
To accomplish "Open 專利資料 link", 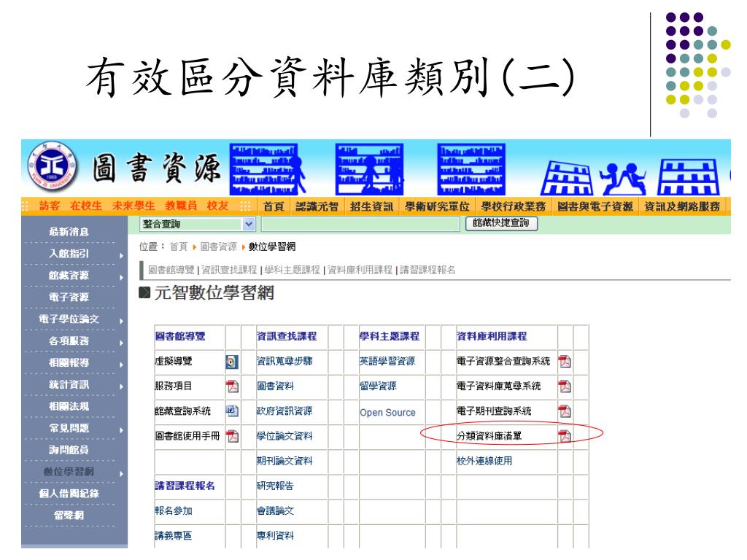I will click(275, 536).
